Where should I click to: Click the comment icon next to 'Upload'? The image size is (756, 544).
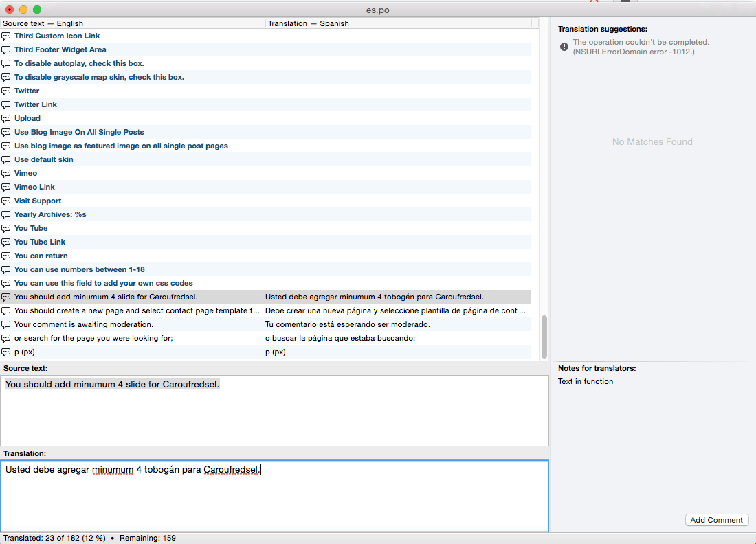coord(6,118)
